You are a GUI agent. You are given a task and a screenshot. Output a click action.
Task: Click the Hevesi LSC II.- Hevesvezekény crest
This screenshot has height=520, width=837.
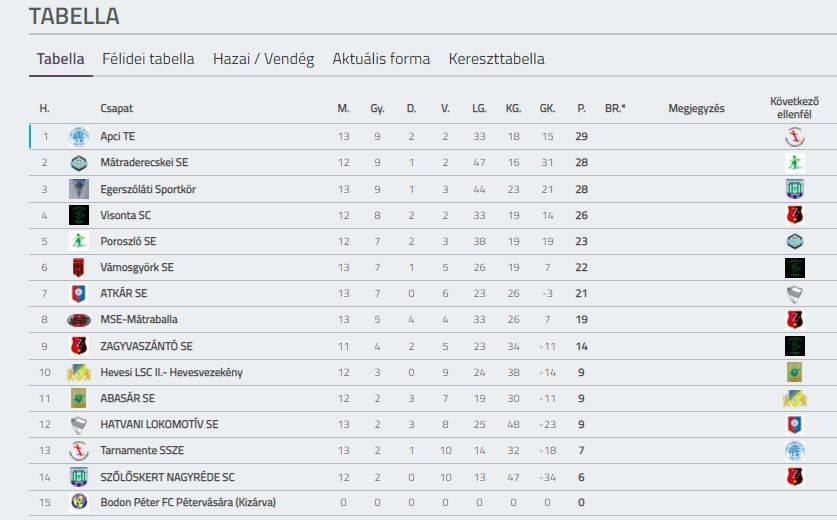pos(79,372)
